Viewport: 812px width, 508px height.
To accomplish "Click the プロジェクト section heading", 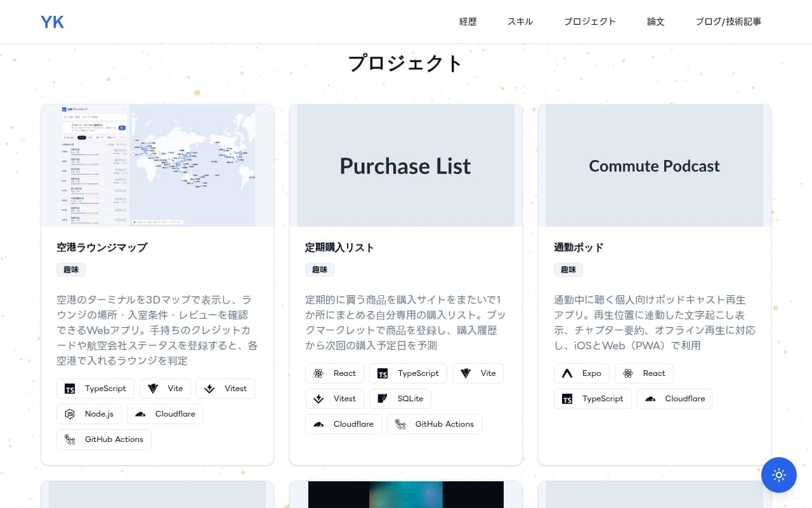I will pyautogui.click(x=406, y=63).
